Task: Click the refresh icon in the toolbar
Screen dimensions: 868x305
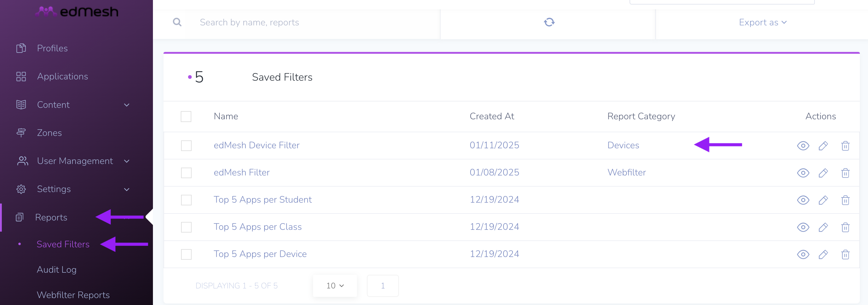Action: click(x=549, y=22)
